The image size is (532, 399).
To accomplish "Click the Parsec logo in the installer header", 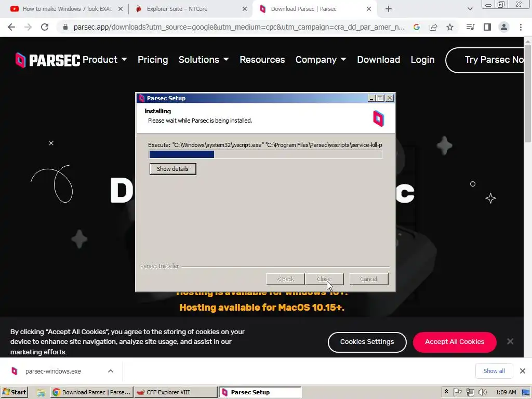I will [379, 118].
